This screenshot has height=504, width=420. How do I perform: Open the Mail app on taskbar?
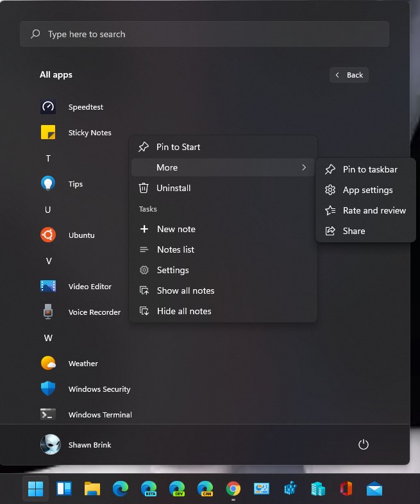coord(374,489)
